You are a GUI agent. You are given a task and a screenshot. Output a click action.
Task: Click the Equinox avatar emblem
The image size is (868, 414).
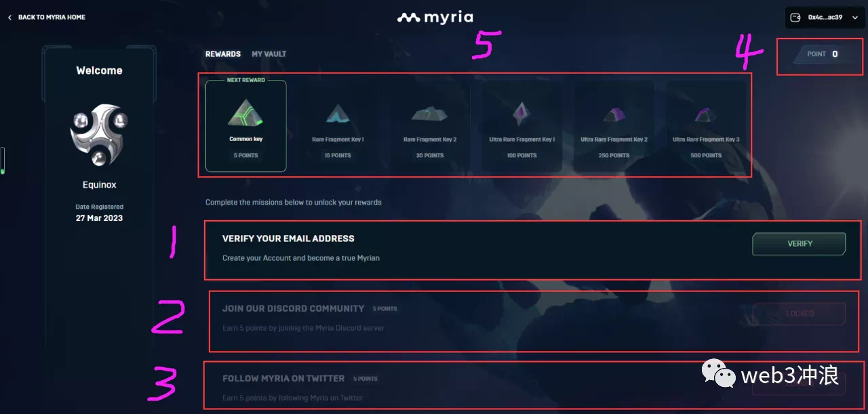pyautogui.click(x=99, y=135)
